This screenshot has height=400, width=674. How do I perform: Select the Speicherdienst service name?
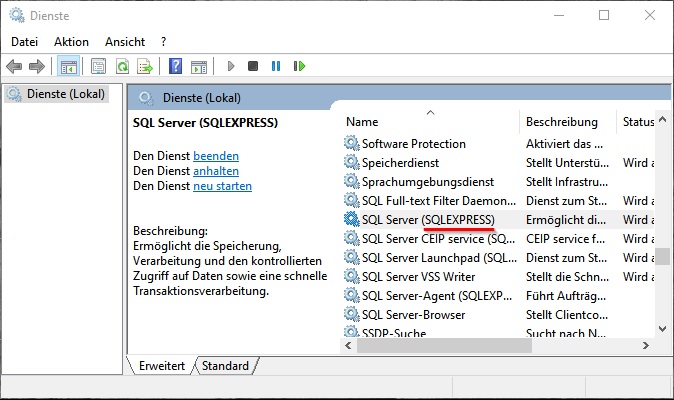point(400,162)
